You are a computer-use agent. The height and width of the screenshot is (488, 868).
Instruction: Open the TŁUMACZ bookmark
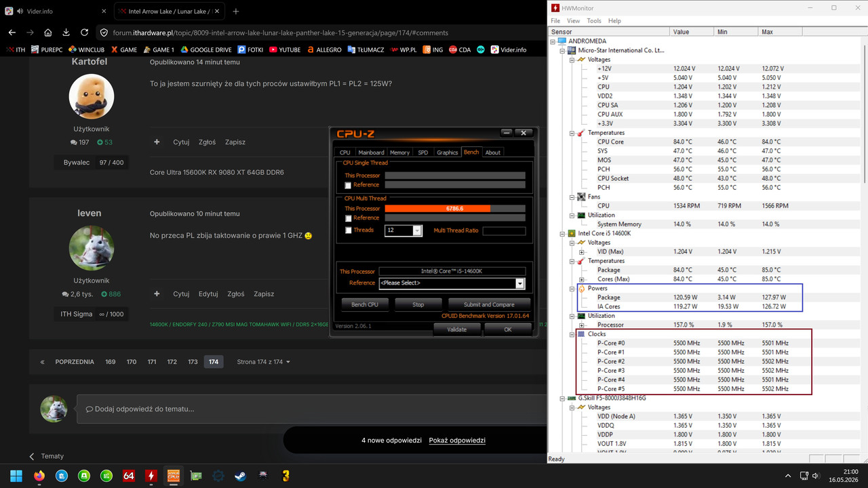click(366, 49)
